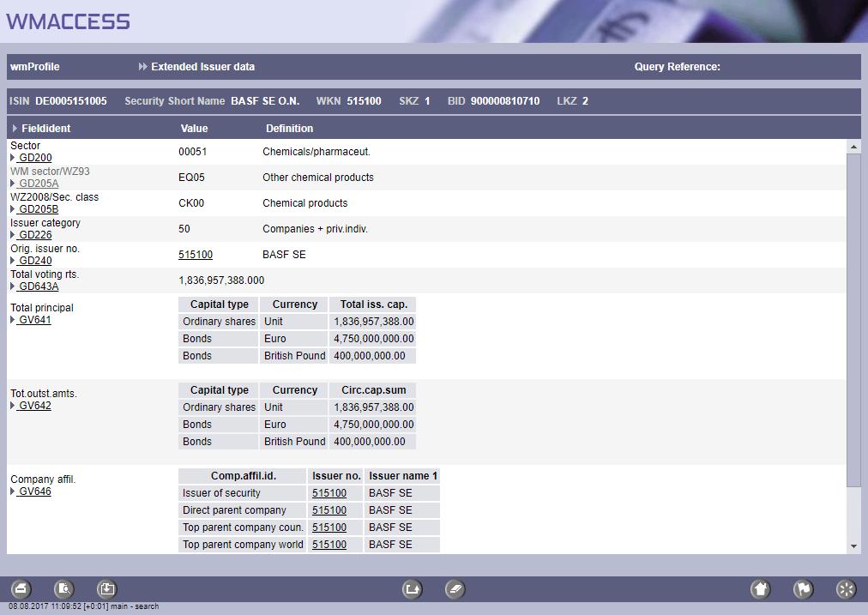
Task: Go to home via house icon
Action: (x=760, y=589)
